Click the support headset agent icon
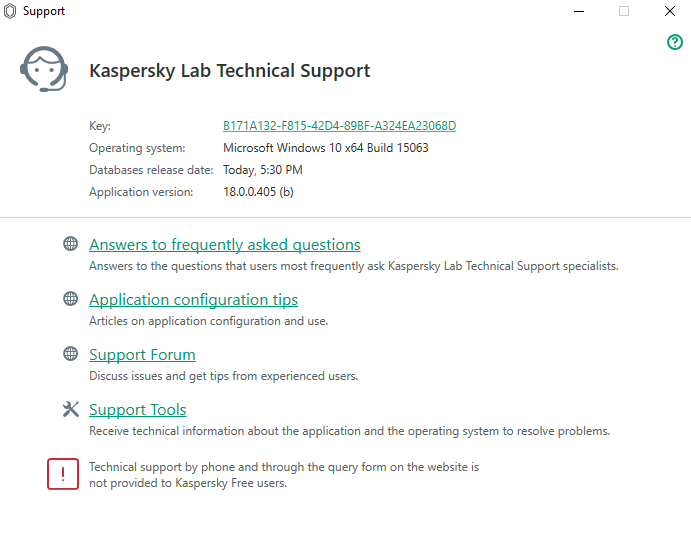The width and height of the screenshot is (691, 543). 44,69
